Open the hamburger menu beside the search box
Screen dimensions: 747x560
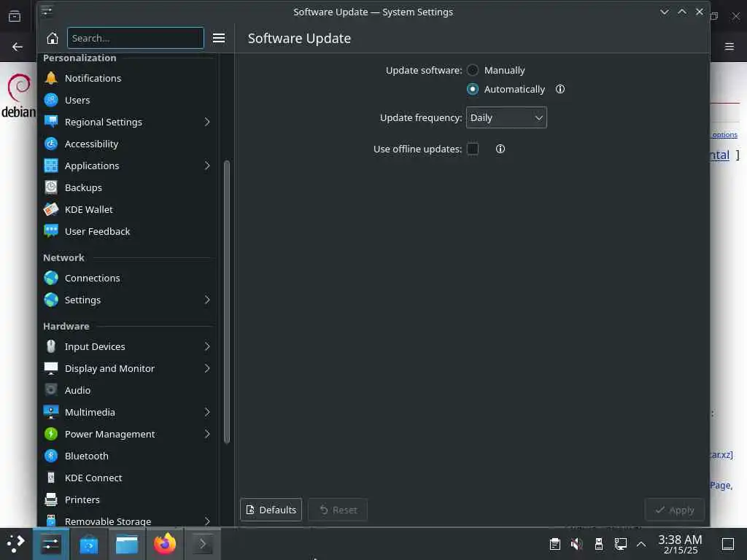coord(219,38)
